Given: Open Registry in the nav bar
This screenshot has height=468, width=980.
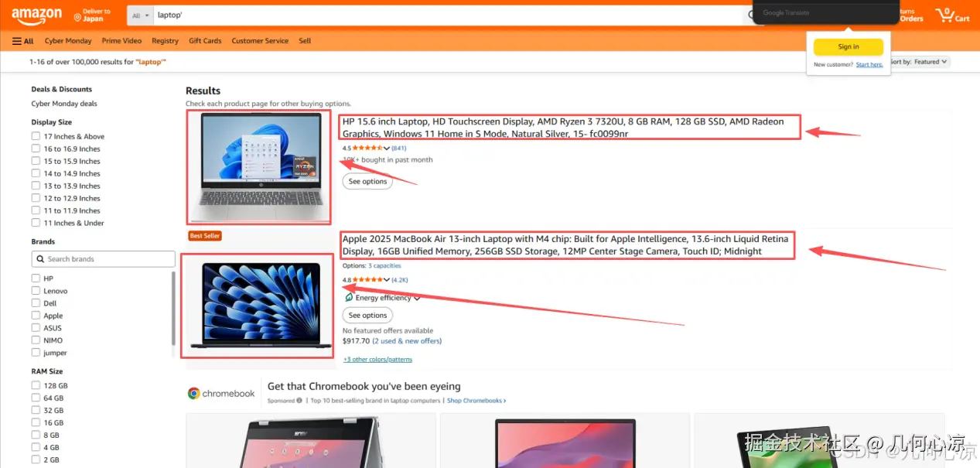Looking at the screenshot, I should [165, 41].
